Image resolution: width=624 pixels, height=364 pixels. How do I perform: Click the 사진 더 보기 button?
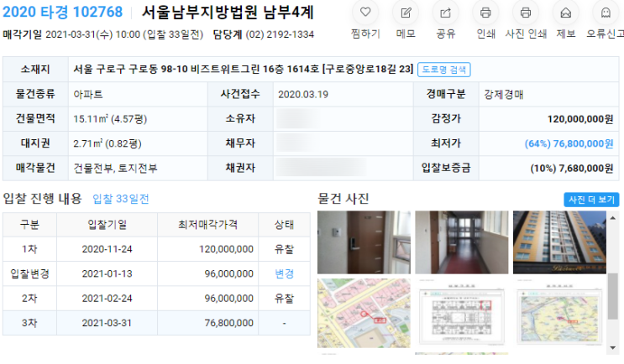point(591,200)
